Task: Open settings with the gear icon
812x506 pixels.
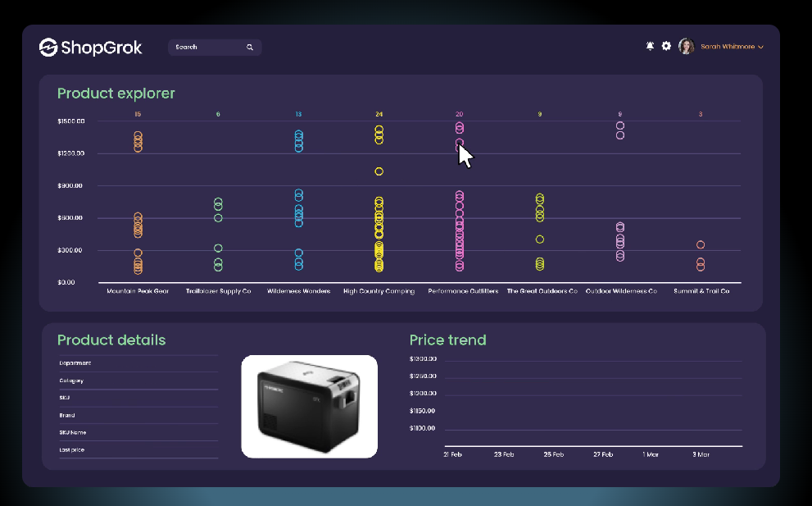Action: [666, 46]
